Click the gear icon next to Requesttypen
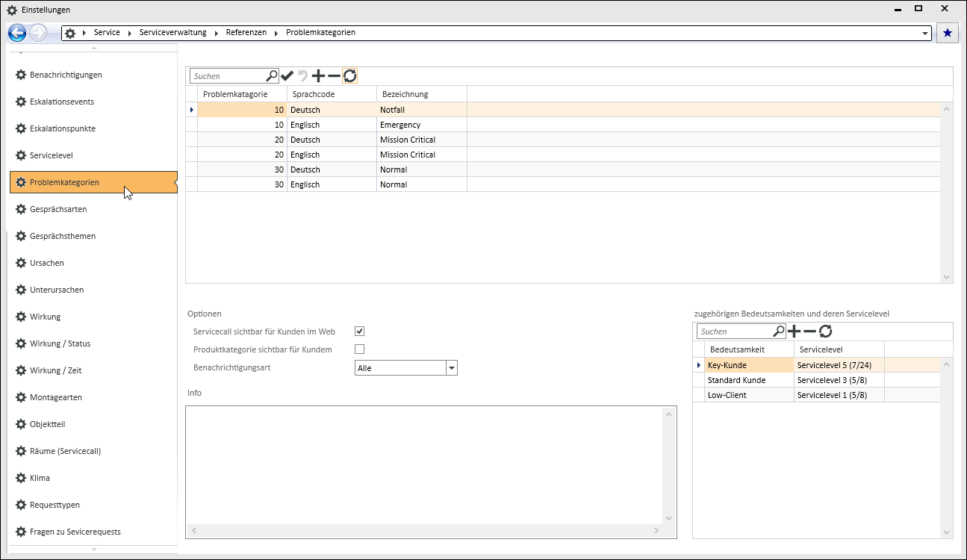 point(21,505)
